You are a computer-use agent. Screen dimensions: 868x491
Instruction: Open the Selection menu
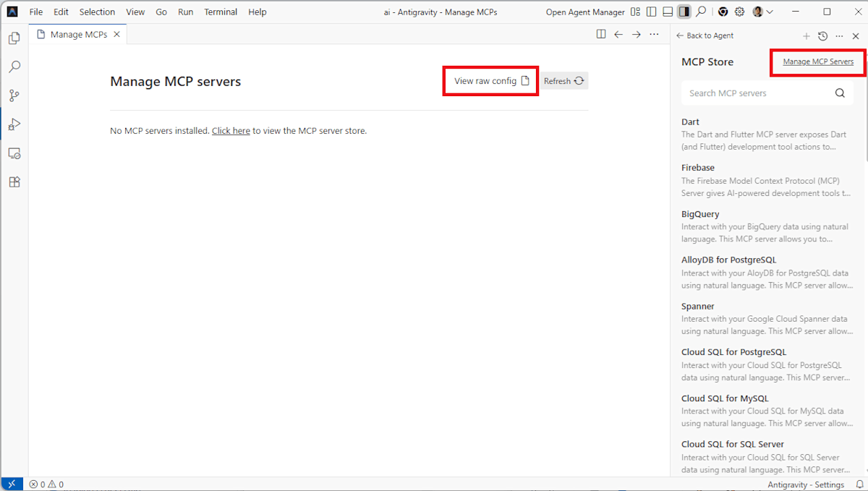(x=97, y=12)
